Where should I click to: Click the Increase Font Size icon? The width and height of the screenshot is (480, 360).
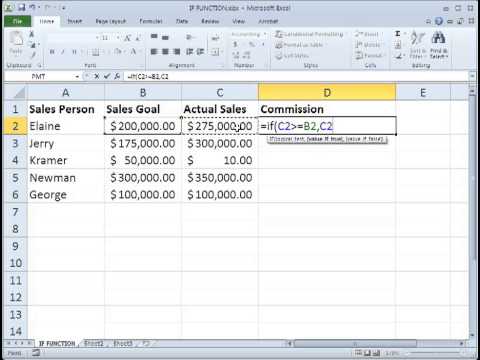point(128,38)
